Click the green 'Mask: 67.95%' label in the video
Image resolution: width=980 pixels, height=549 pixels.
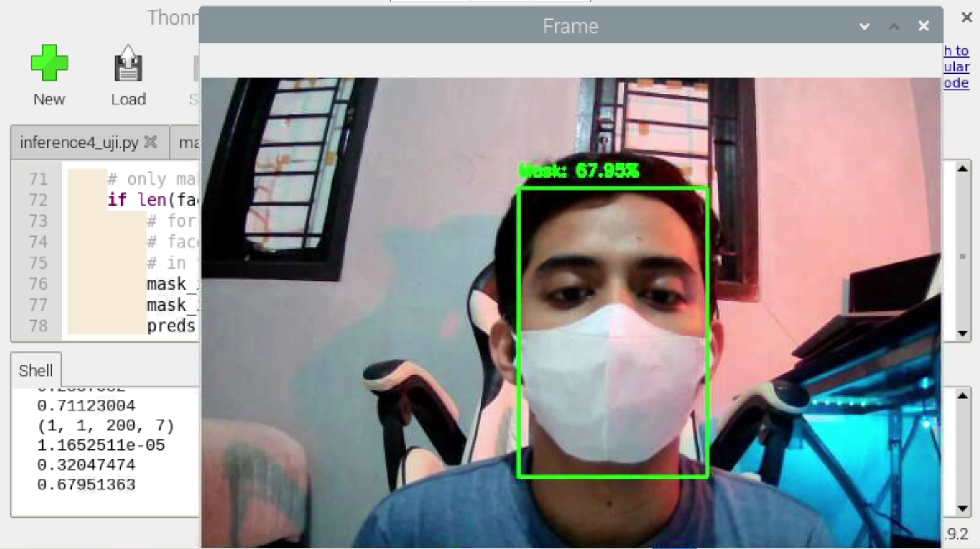579,171
